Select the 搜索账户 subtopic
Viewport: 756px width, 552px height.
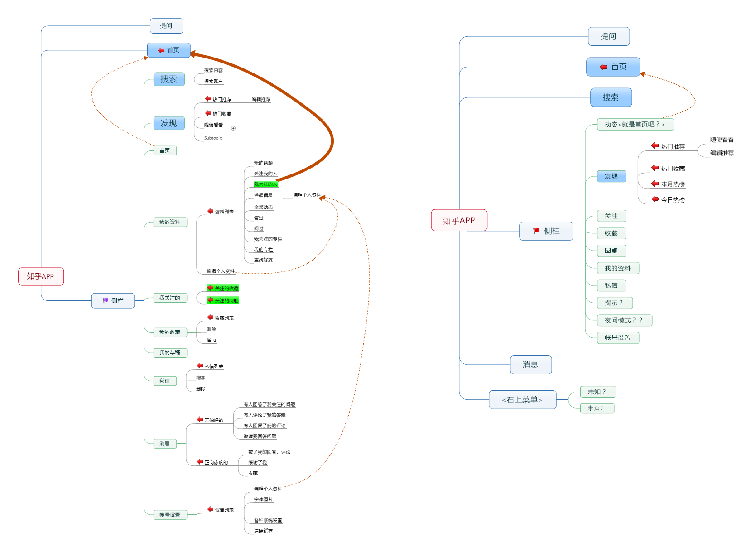pos(213,82)
